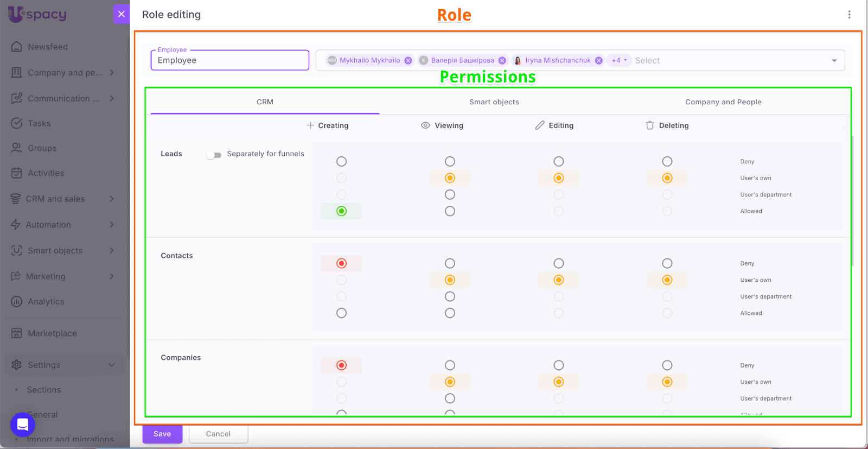Switch to the Smart objects tab

pos(494,102)
